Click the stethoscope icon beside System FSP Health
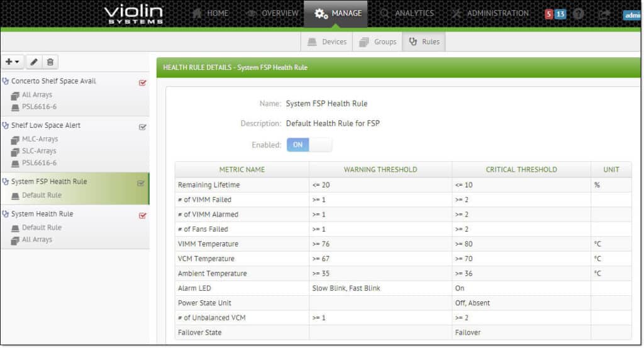644x348 pixels. pyautogui.click(x=5, y=182)
